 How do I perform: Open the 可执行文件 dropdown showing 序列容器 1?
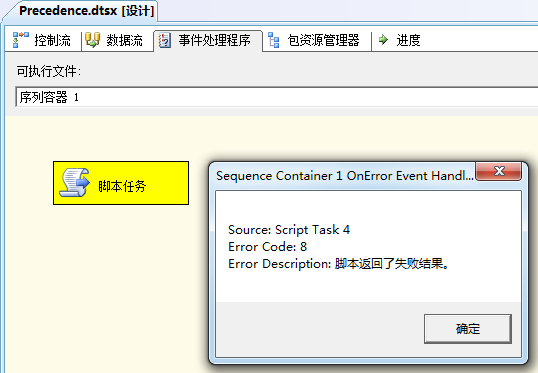coord(277,97)
